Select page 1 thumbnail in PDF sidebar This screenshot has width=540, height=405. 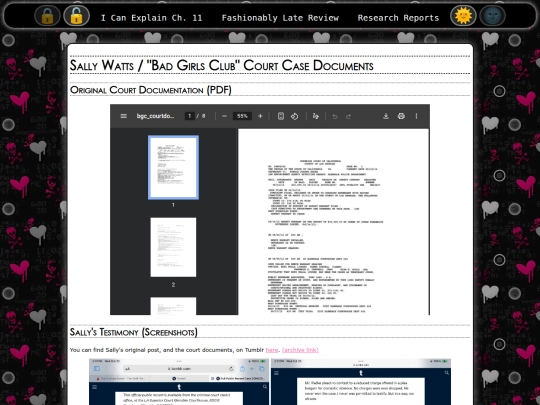[173, 167]
